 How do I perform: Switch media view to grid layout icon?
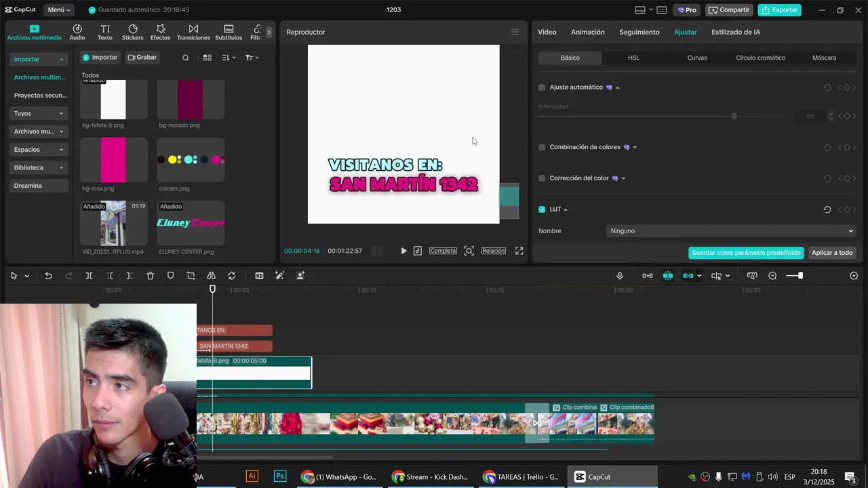pos(208,58)
